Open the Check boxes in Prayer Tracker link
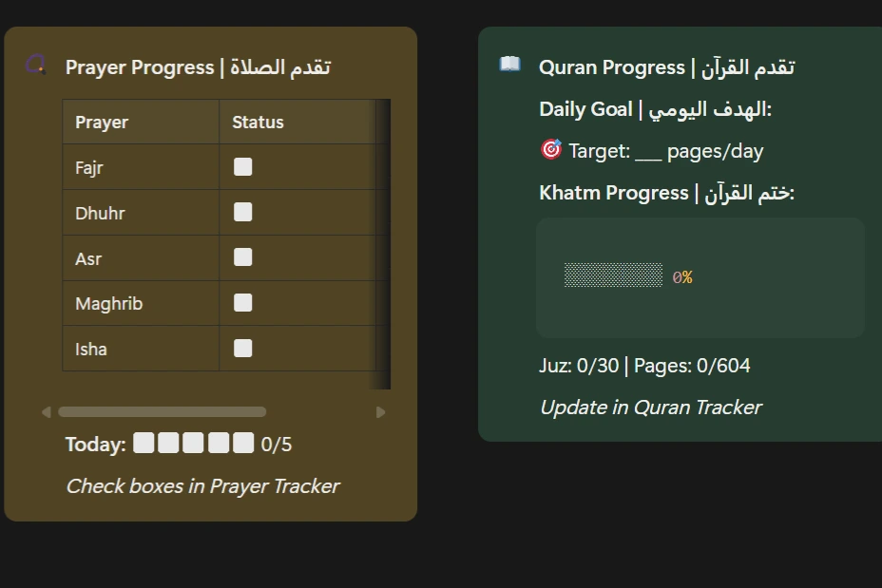 202,485
